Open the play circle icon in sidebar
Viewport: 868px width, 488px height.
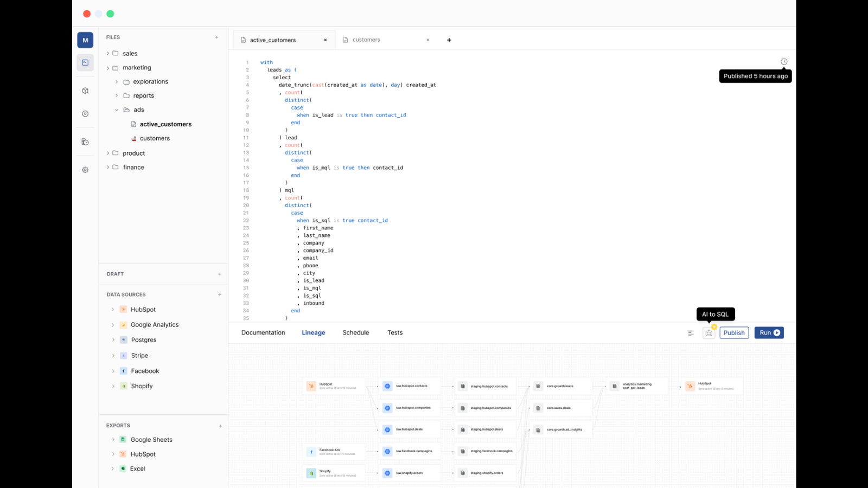[x=85, y=114]
